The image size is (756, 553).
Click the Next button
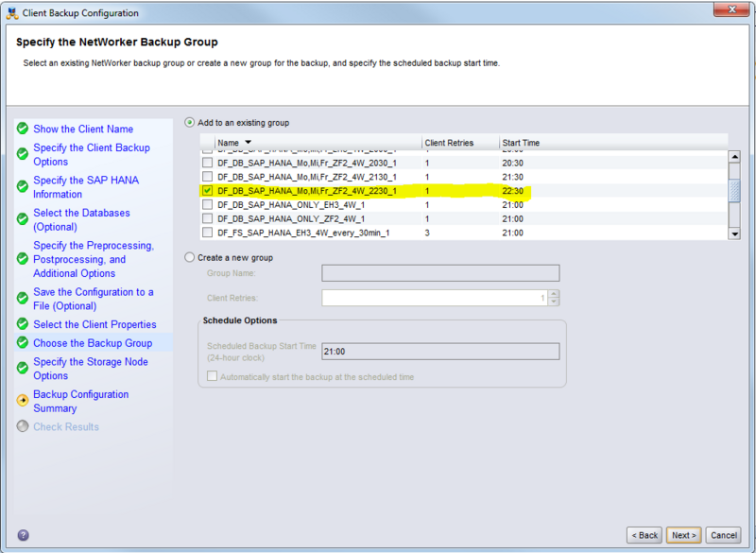(682, 535)
